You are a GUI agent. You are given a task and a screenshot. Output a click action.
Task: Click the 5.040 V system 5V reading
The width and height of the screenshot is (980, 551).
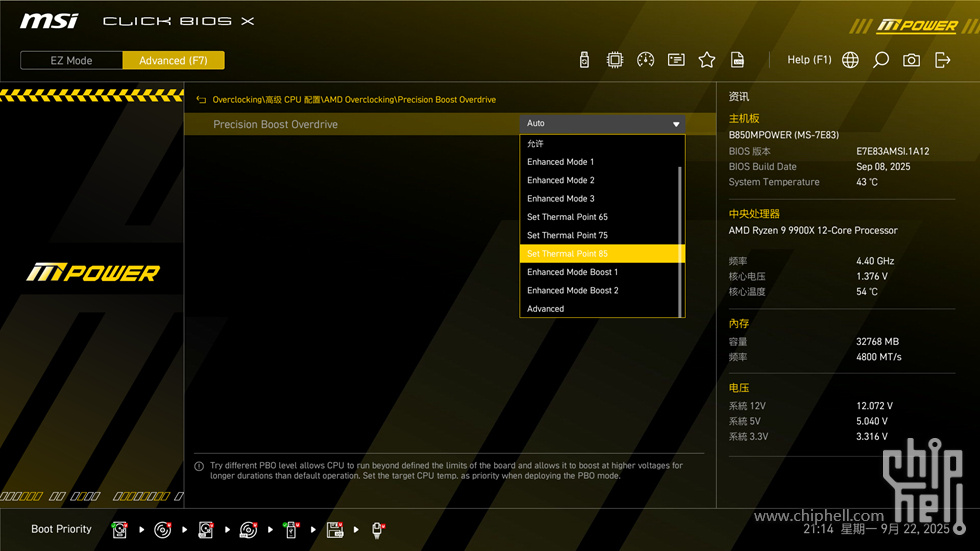point(871,422)
